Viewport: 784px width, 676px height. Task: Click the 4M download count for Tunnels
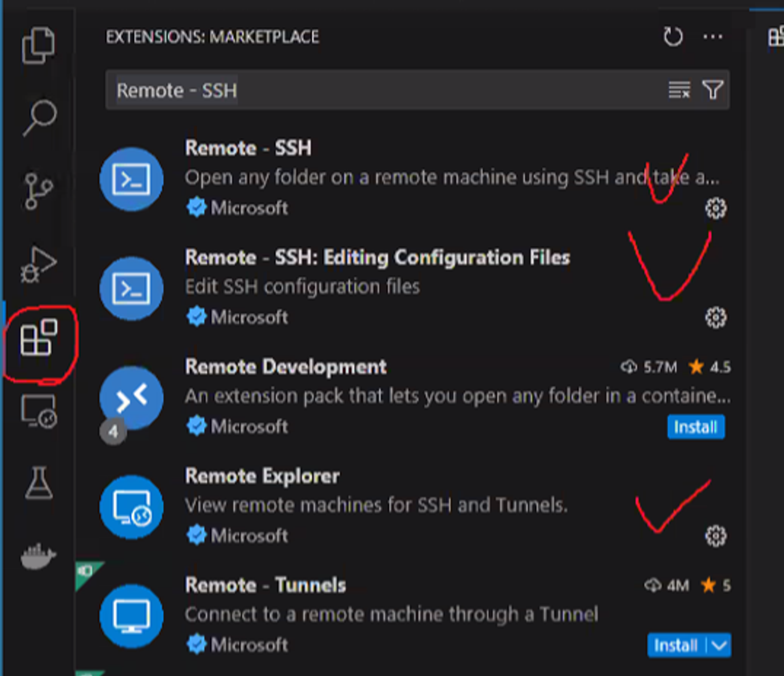[x=667, y=585]
